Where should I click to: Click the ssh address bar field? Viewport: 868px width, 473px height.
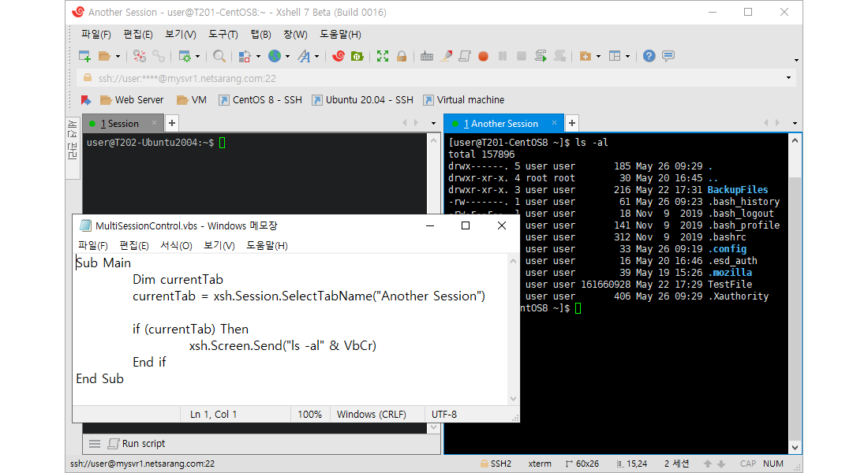436,78
